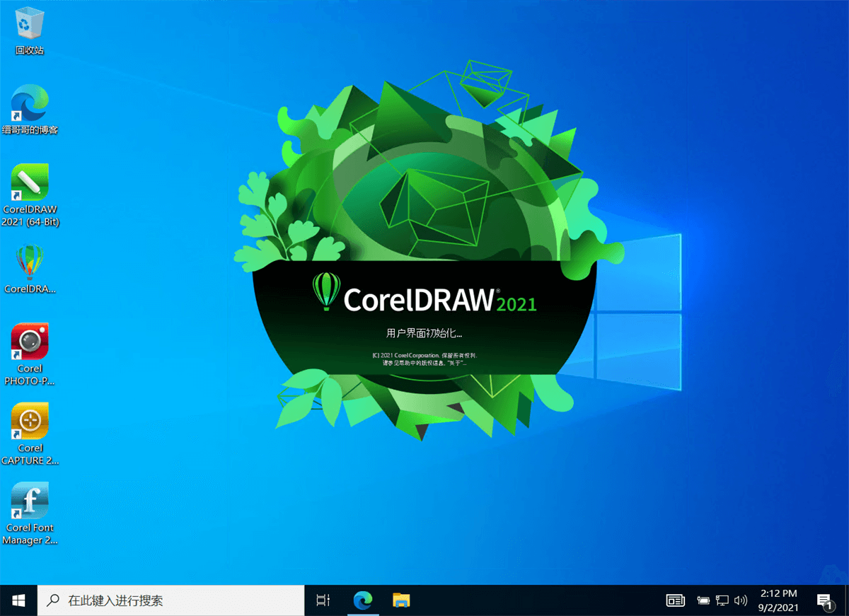Check the battery status tray icon
The width and height of the screenshot is (849, 616).
(703, 600)
